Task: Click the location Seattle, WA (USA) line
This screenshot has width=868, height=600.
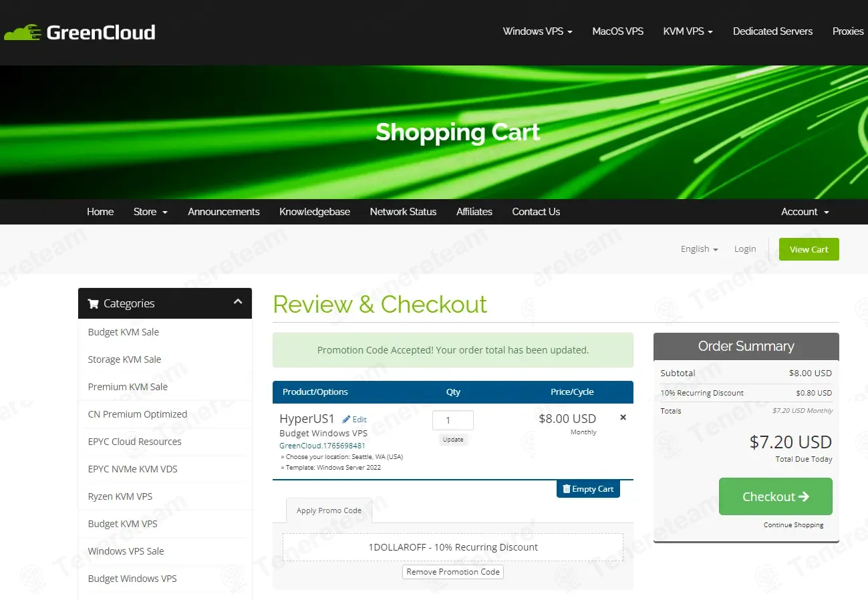Action: [x=341, y=457]
